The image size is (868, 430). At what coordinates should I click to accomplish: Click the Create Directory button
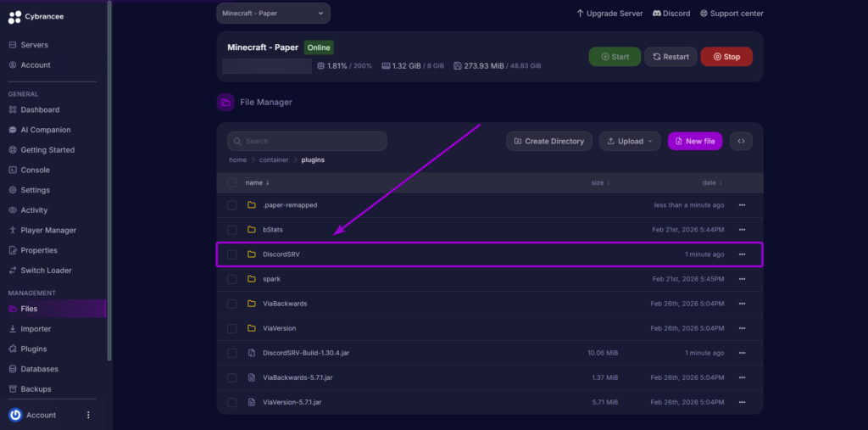(x=549, y=142)
